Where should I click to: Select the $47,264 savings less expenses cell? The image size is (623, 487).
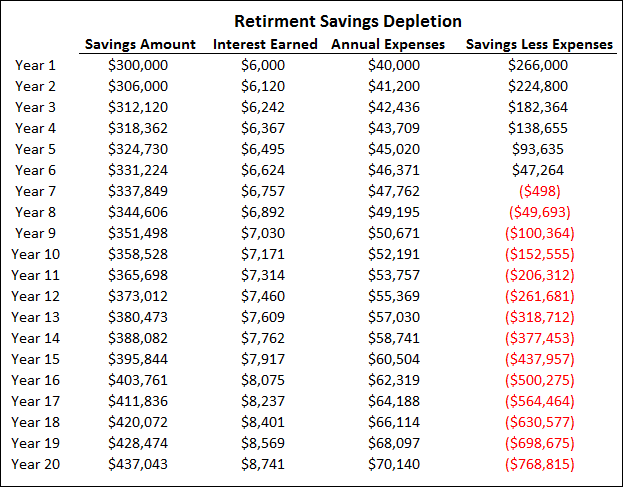point(539,170)
